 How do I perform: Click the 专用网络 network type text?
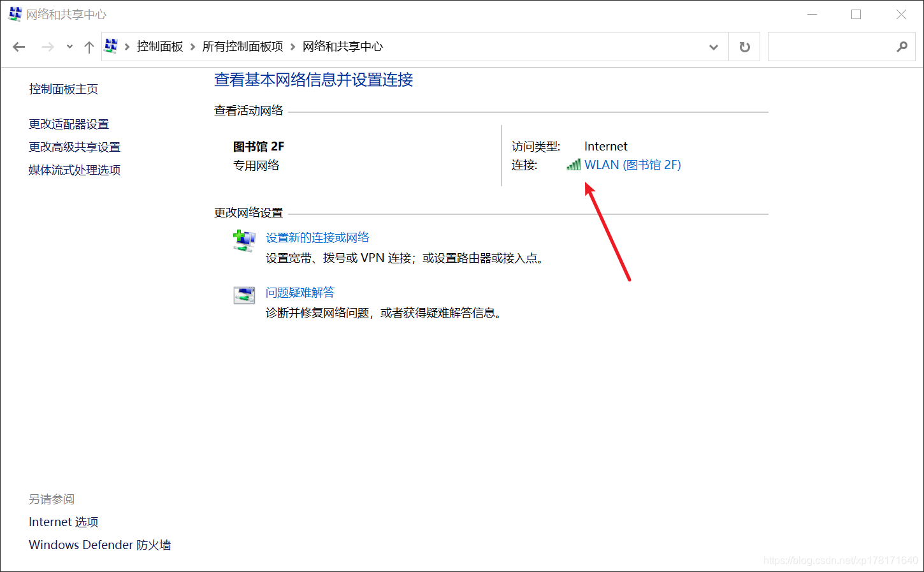(x=256, y=165)
